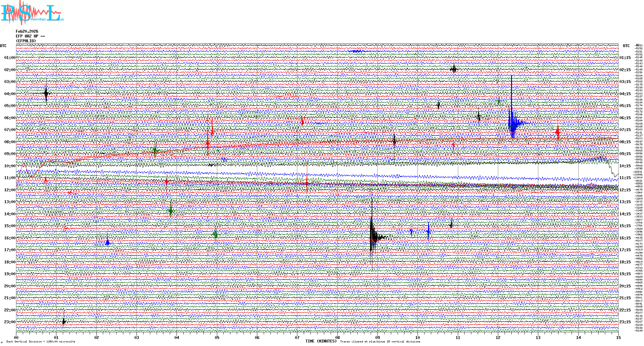Viewport: 644px width, 346px height.
Task: Click minute 12 on the bottom time axis
Action: [498, 337]
